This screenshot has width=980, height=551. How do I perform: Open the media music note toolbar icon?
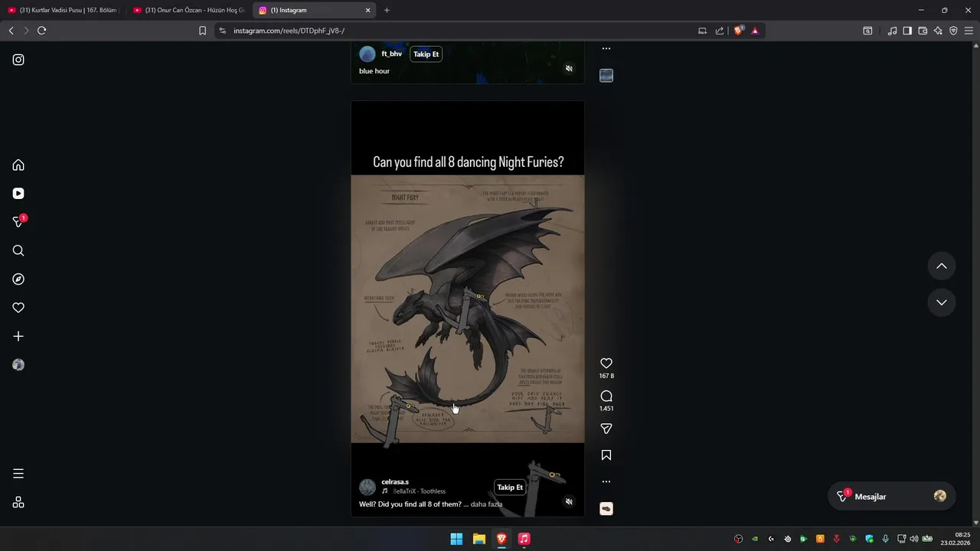click(892, 31)
